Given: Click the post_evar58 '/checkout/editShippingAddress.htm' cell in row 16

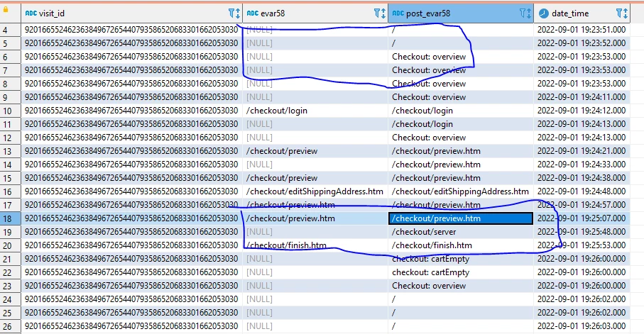Looking at the screenshot, I should click(x=461, y=191).
